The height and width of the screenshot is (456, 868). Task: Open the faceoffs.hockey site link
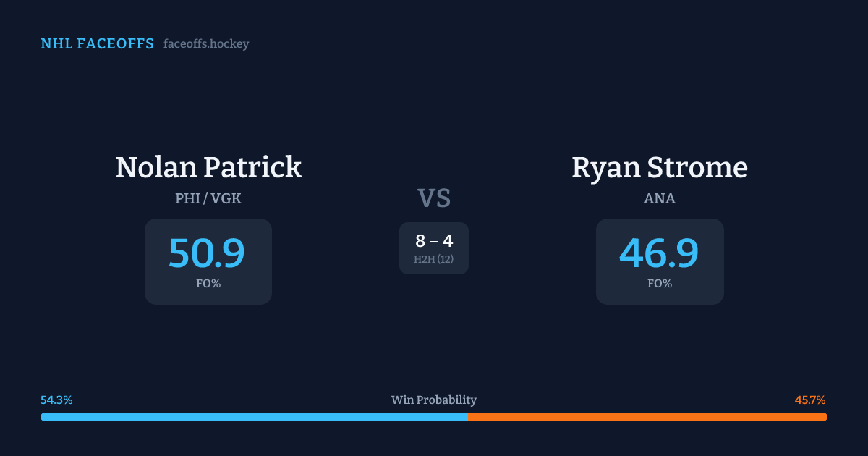click(x=206, y=44)
